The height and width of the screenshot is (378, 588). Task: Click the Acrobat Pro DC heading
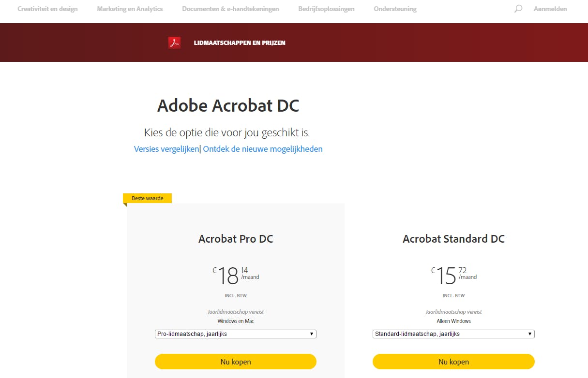tap(236, 239)
